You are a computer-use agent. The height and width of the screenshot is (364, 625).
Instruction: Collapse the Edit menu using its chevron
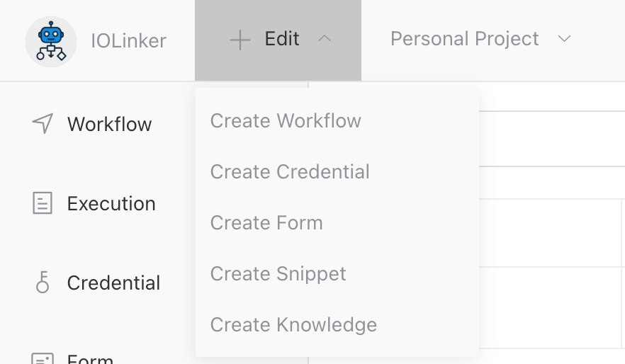[325, 39]
